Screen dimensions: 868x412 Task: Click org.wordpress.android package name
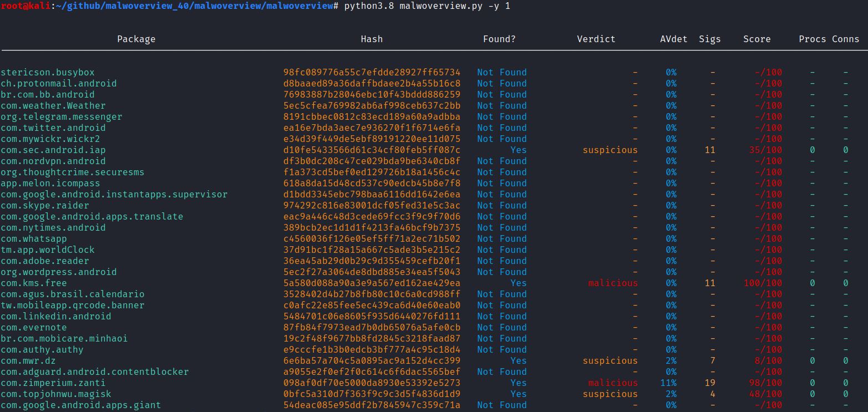(x=59, y=272)
